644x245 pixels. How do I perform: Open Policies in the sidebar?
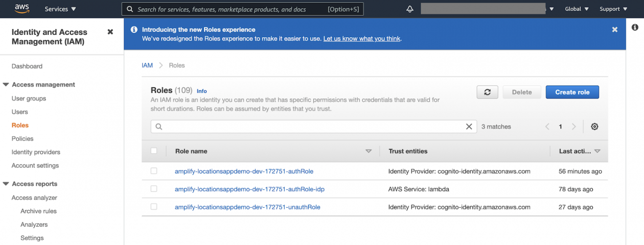(22, 139)
